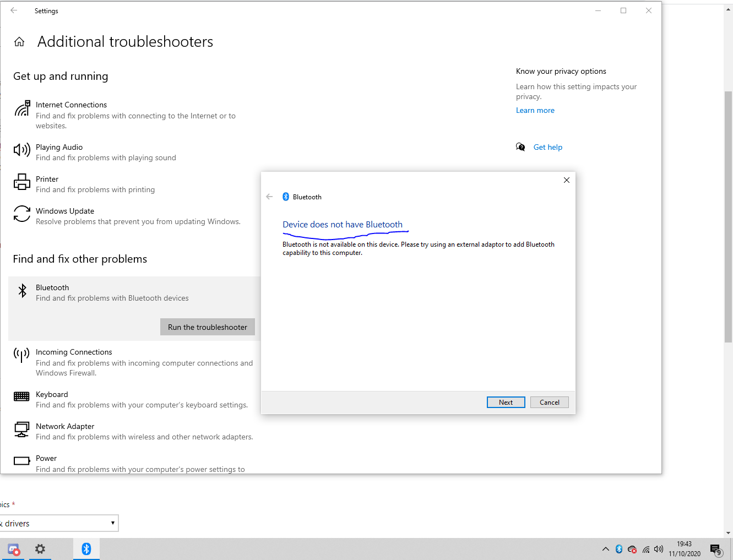Click the Printer troubleshooter title
The image size is (733, 560).
pyautogui.click(x=47, y=179)
